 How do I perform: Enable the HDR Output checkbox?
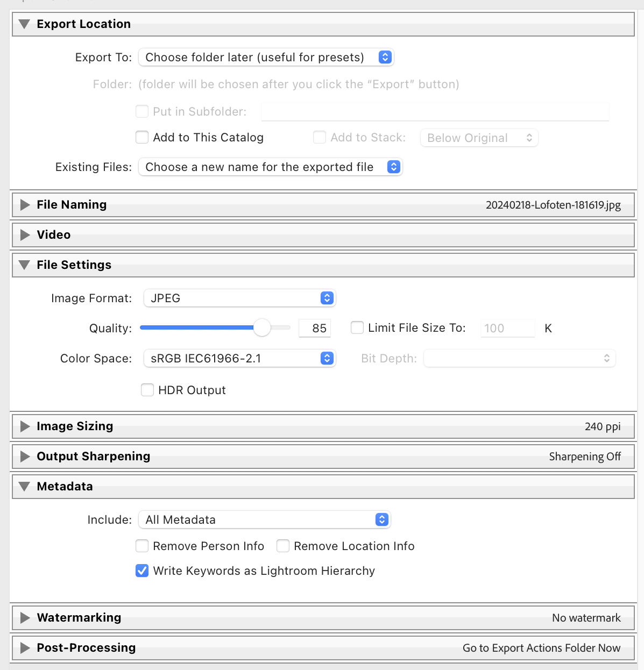147,390
